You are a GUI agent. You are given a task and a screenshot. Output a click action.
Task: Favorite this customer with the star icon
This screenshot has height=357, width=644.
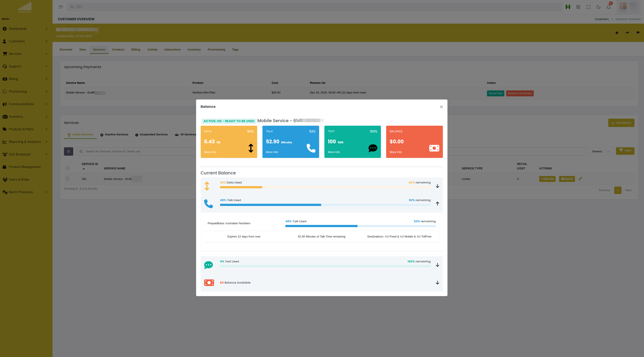point(617,33)
